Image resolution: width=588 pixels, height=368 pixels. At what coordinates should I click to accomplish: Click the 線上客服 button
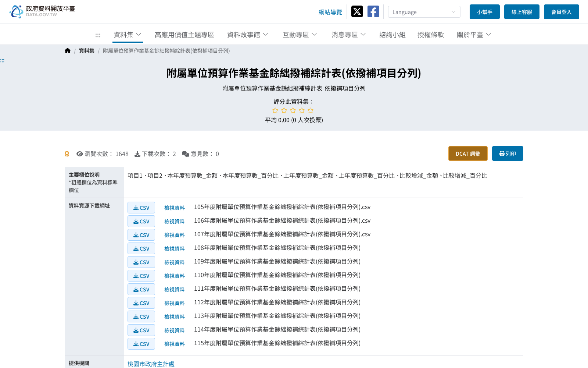click(x=522, y=12)
